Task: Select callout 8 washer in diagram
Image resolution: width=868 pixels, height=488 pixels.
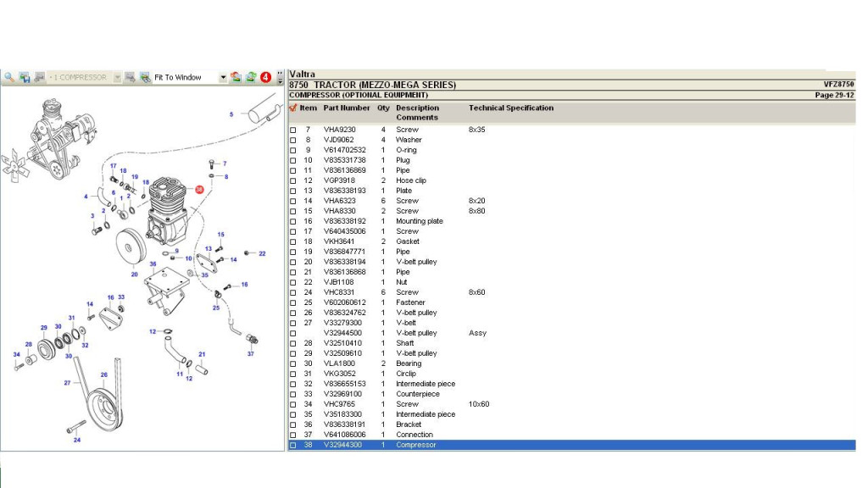Action: (225, 177)
